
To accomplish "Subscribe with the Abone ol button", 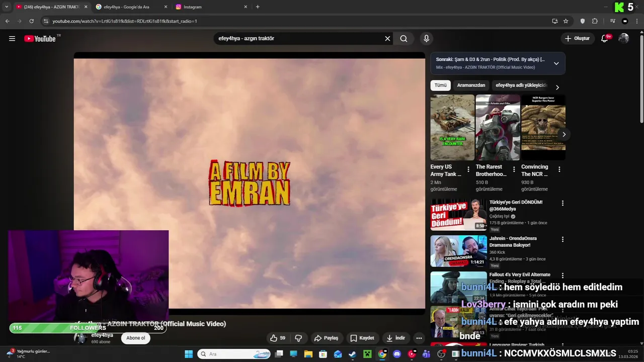I will click(x=135, y=338).
